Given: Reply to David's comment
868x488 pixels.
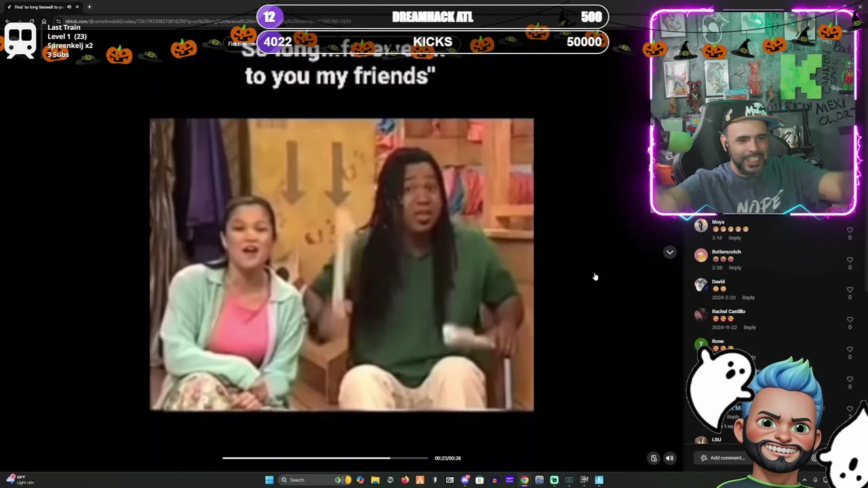Looking at the screenshot, I should coord(748,298).
